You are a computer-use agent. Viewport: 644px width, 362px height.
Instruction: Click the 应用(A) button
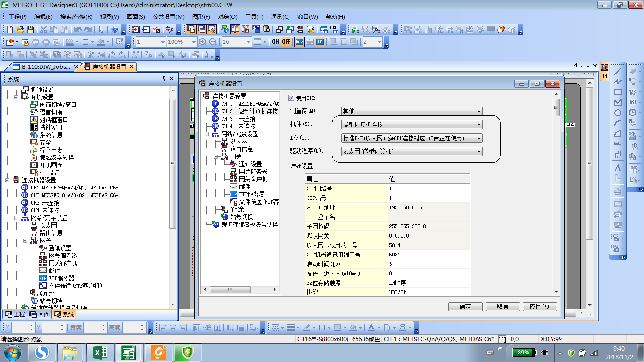click(x=539, y=306)
